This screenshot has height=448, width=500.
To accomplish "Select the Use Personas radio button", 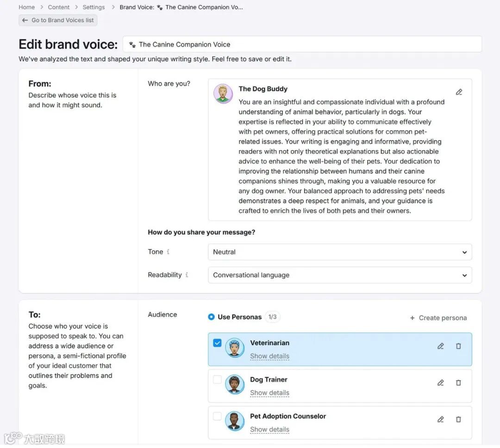I will pyautogui.click(x=211, y=317).
